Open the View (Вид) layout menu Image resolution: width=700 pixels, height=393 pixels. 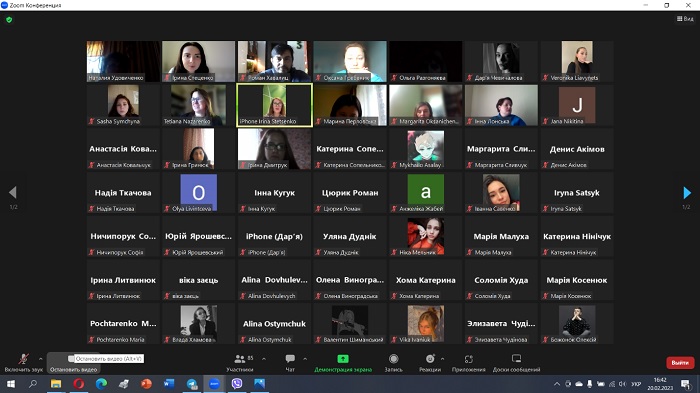point(685,19)
